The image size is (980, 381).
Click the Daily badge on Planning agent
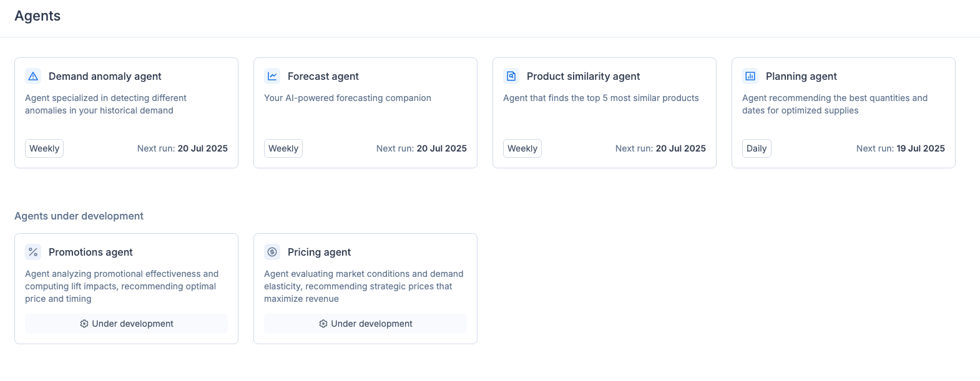[756, 148]
